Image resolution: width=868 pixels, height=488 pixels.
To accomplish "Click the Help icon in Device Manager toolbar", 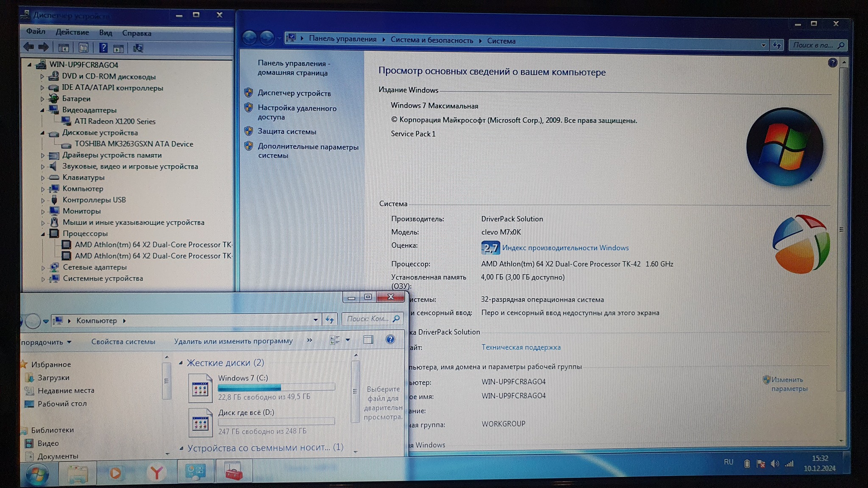I will coord(103,48).
